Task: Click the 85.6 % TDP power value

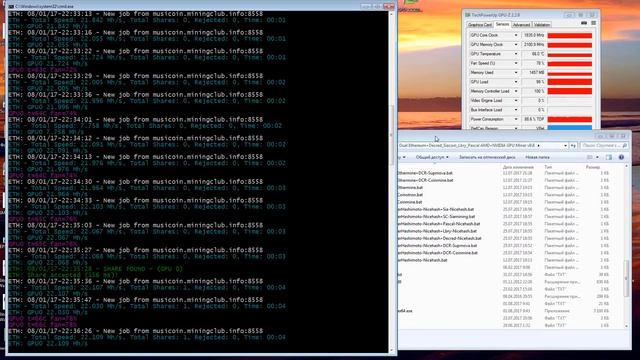Action: (x=533, y=120)
